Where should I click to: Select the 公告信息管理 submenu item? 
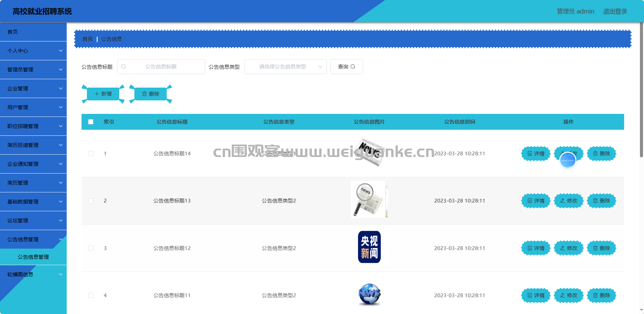pyautogui.click(x=33, y=257)
